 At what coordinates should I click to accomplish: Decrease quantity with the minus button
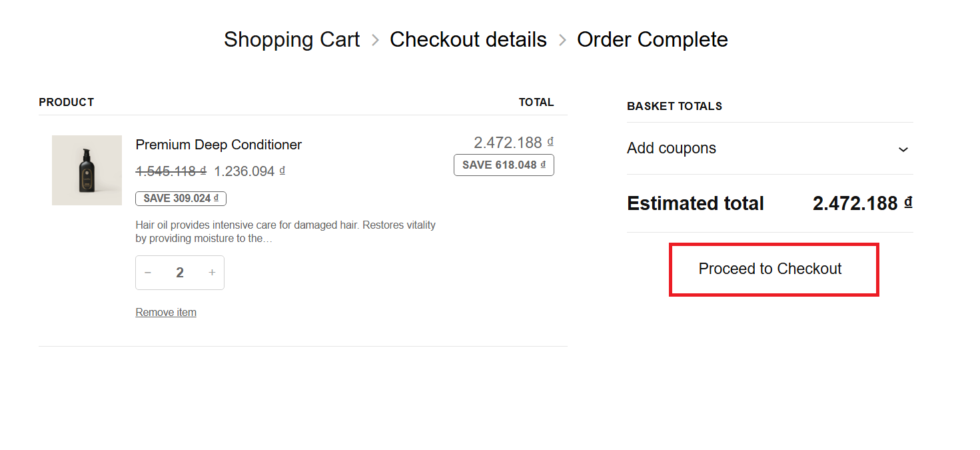(148, 273)
